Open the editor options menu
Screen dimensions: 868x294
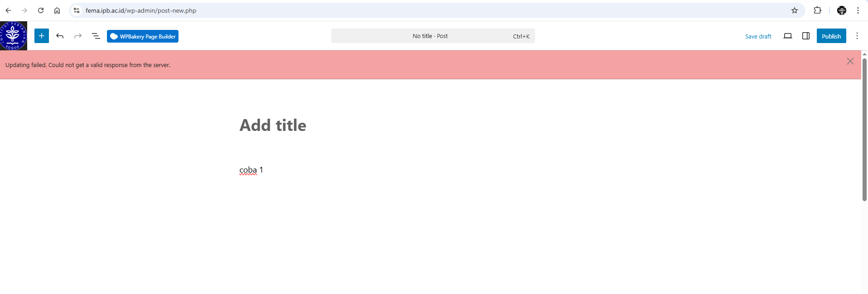click(x=857, y=36)
